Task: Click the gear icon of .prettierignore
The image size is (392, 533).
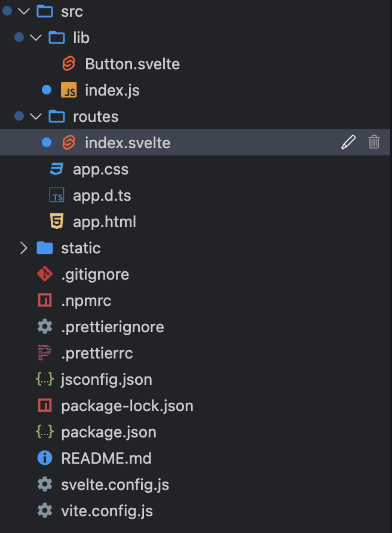Action: point(45,327)
